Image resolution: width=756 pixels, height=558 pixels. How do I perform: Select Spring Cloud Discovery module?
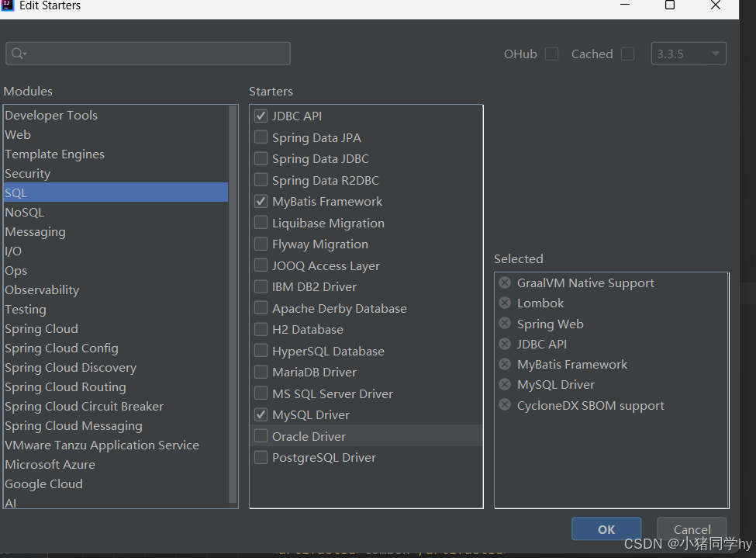click(x=116, y=367)
